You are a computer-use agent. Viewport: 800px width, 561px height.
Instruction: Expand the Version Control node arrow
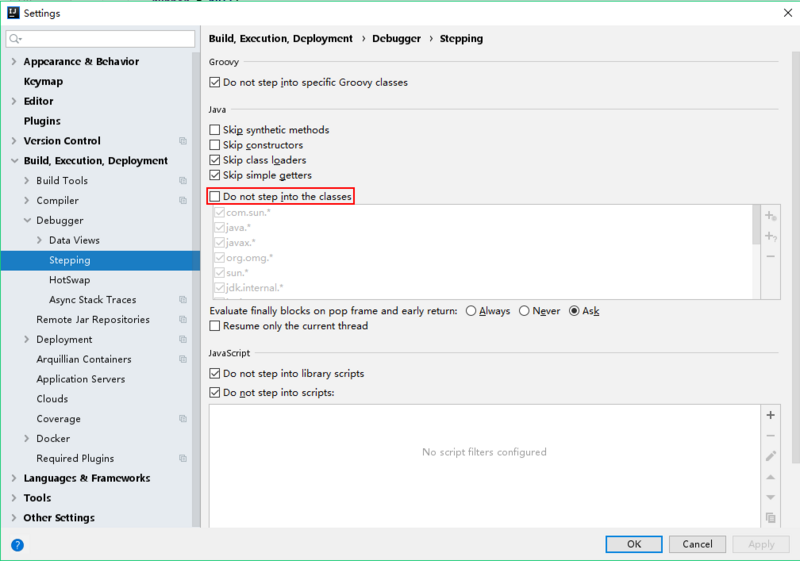tap(14, 141)
